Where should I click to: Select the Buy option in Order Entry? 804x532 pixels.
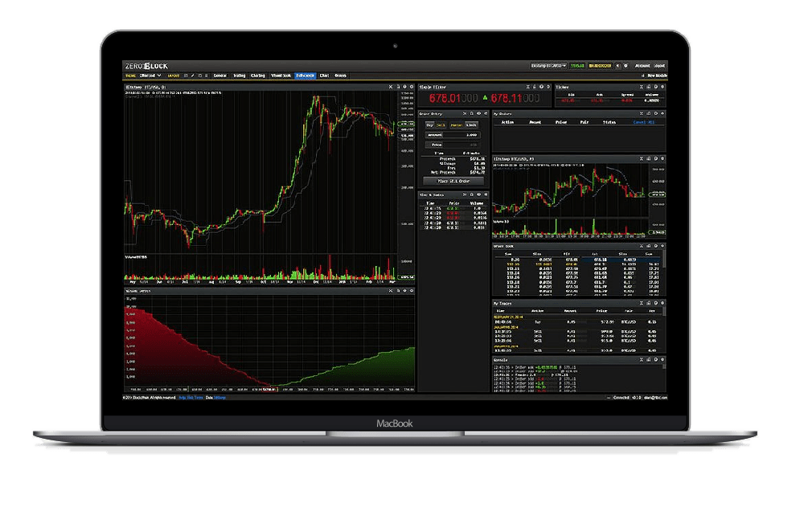429,125
